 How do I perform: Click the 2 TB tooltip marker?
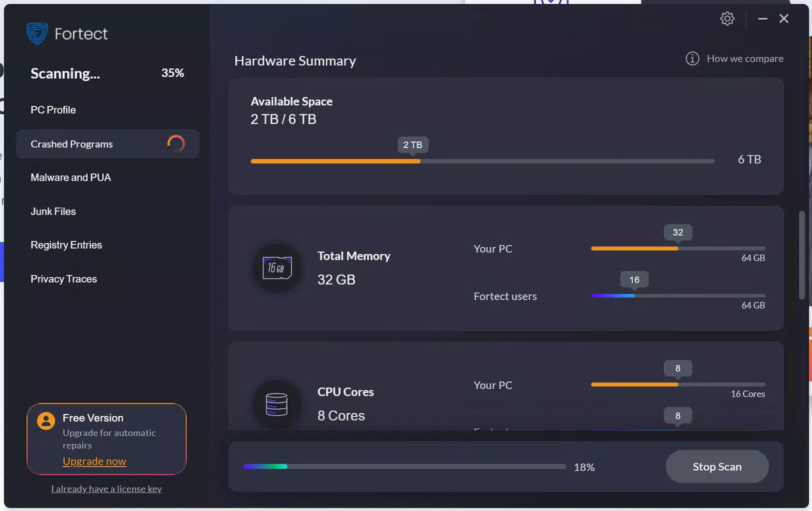(413, 145)
